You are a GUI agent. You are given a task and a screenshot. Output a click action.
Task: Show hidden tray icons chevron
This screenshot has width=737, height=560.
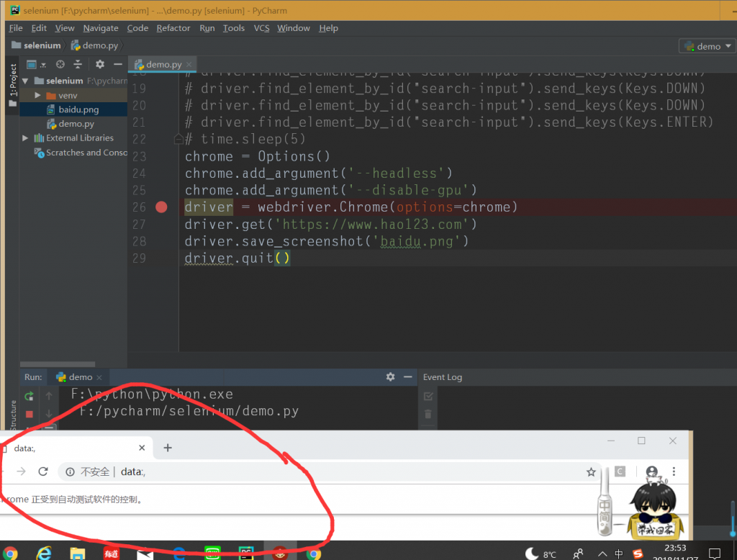point(602,554)
